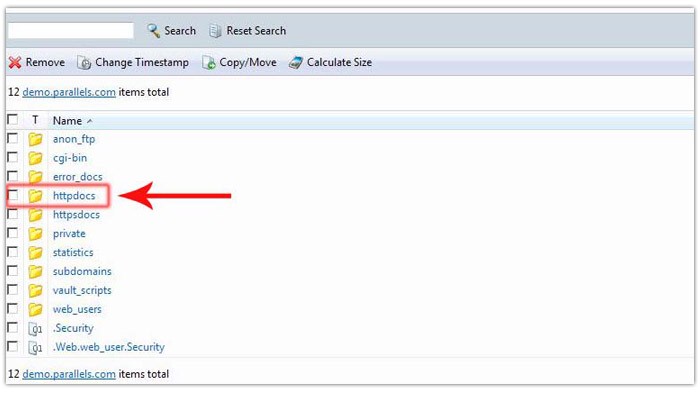Click the error_docs folder icon
Viewport: 700px width, 393px height.
[x=35, y=177]
